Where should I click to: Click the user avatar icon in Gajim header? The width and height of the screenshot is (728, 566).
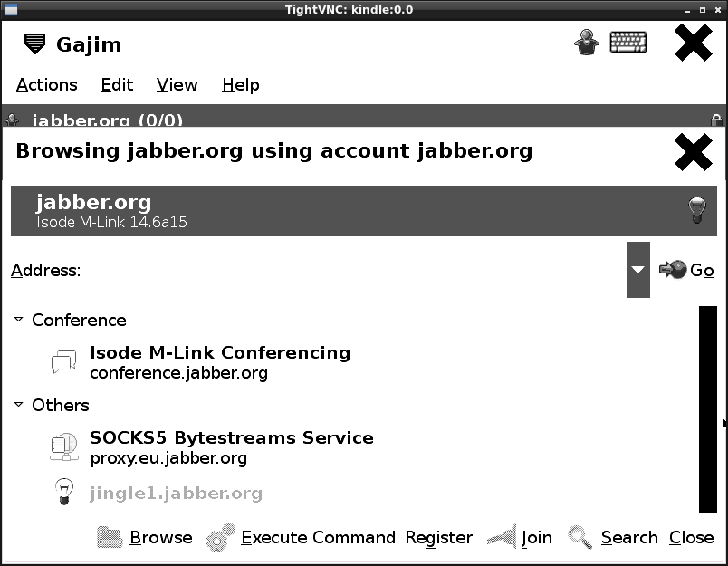pyautogui.click(x=587, y=43)
